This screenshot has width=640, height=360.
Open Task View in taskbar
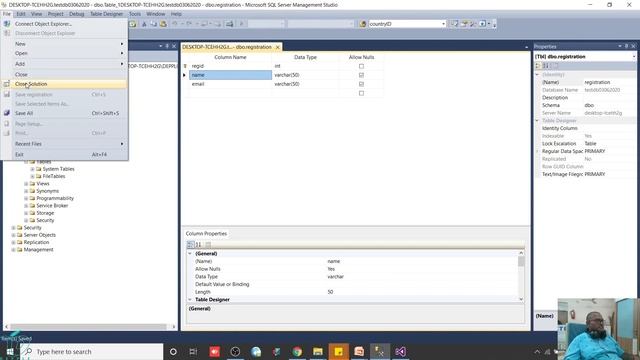point(193,351)
